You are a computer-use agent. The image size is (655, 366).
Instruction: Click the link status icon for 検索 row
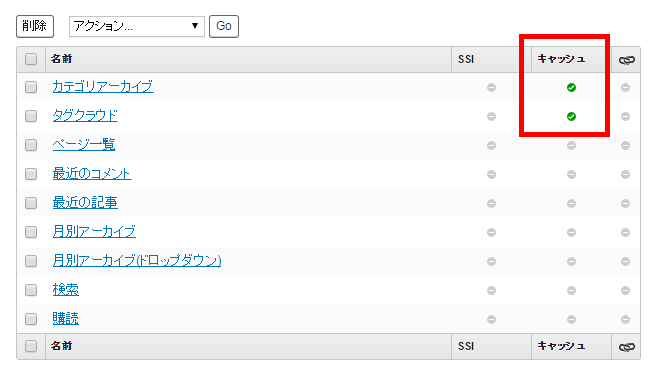[625, 290]
